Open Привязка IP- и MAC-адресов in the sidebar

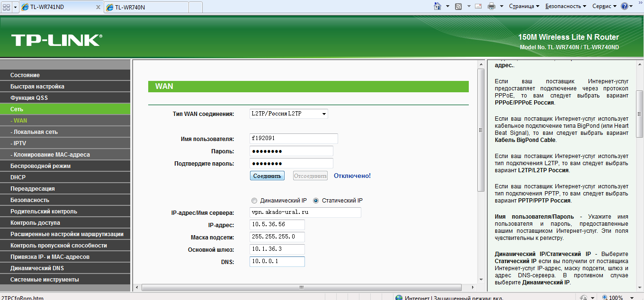[65, 257]
